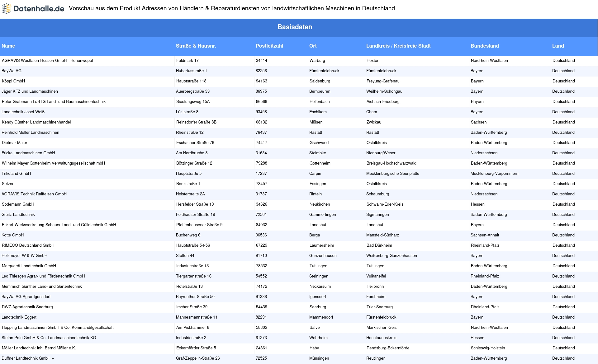Select Landtechnik Eggert entry

click(x=19, y=317)
